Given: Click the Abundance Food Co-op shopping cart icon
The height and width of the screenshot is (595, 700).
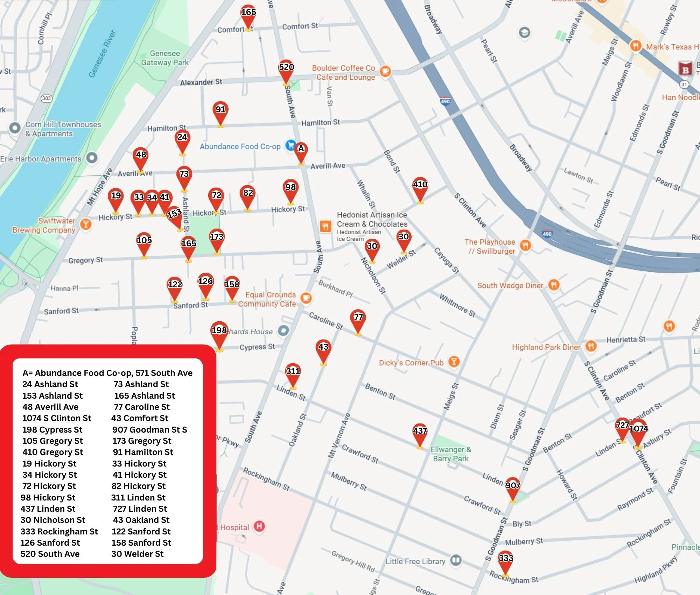Looking at the screenshot, I should 290,145.
